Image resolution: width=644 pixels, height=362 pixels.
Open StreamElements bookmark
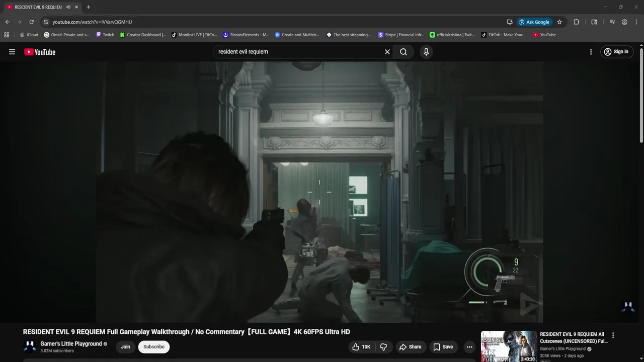point(247,35)
